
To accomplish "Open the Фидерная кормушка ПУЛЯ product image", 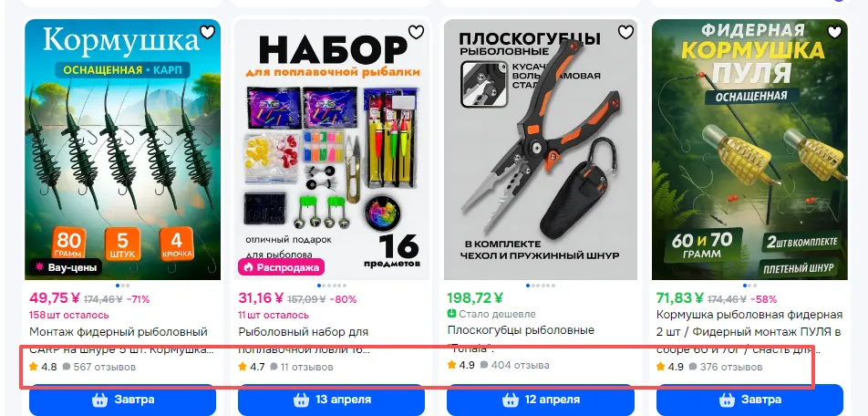I will point(749,150).
